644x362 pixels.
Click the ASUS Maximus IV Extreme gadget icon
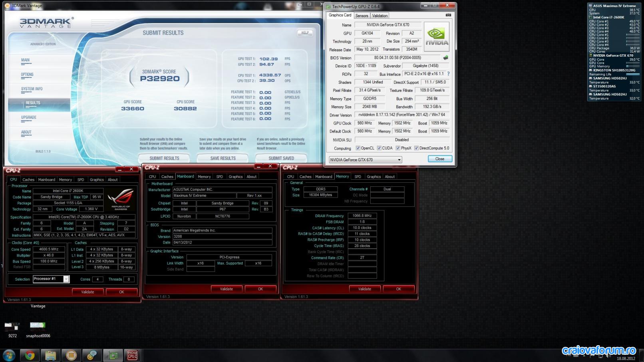tap(590, 6)
